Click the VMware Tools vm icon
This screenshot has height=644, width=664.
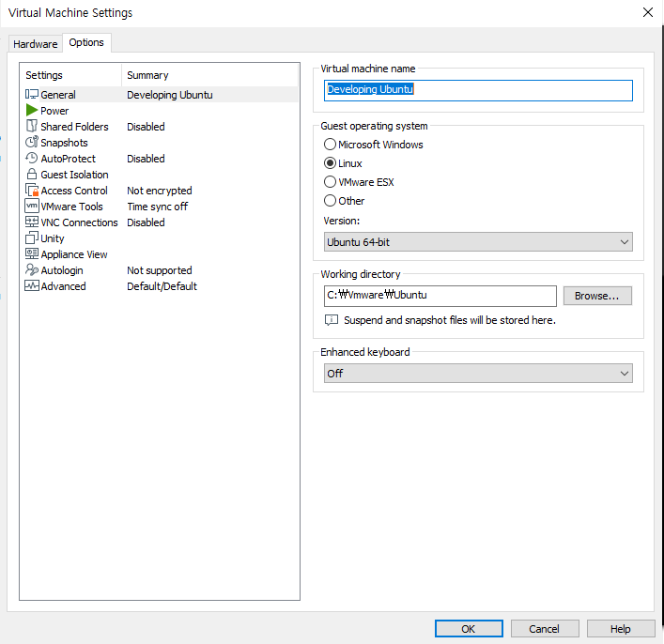[32, 206]
